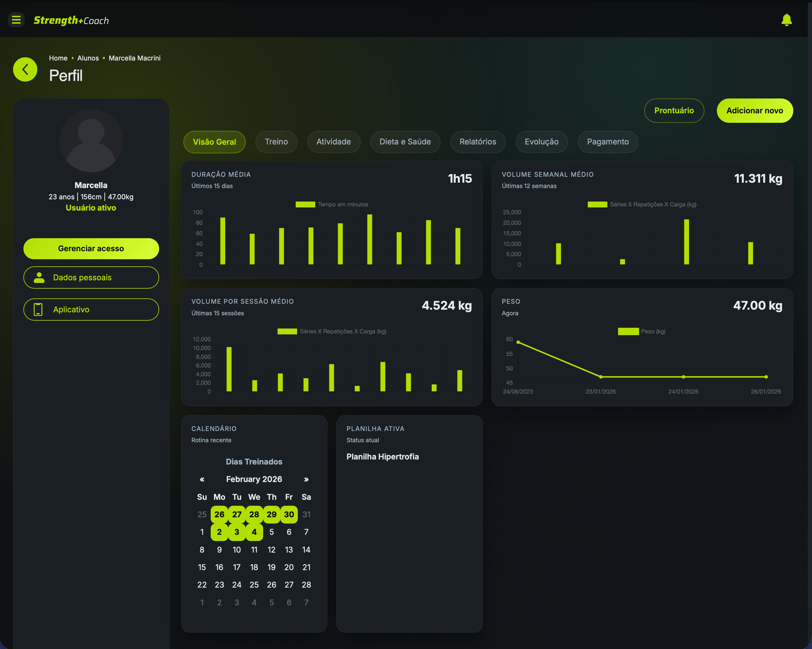This screenshot has height=649, width=812.
Task: Click the February 2026 month label
Action: (x=254, y=479)
